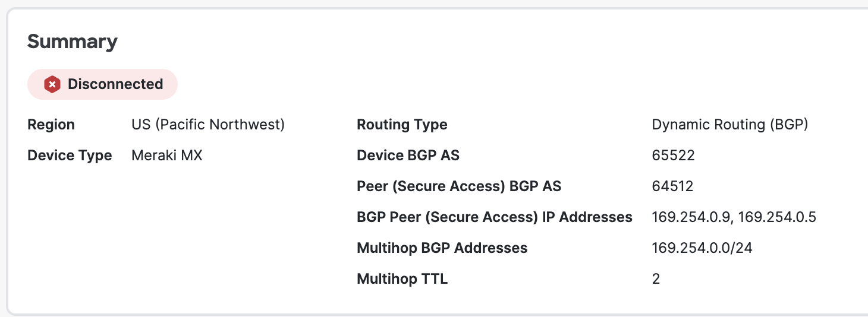Click the 169.254.0.9 peer IP address
868x317 pixels.
pyautogui.click(x=690, y=217)
